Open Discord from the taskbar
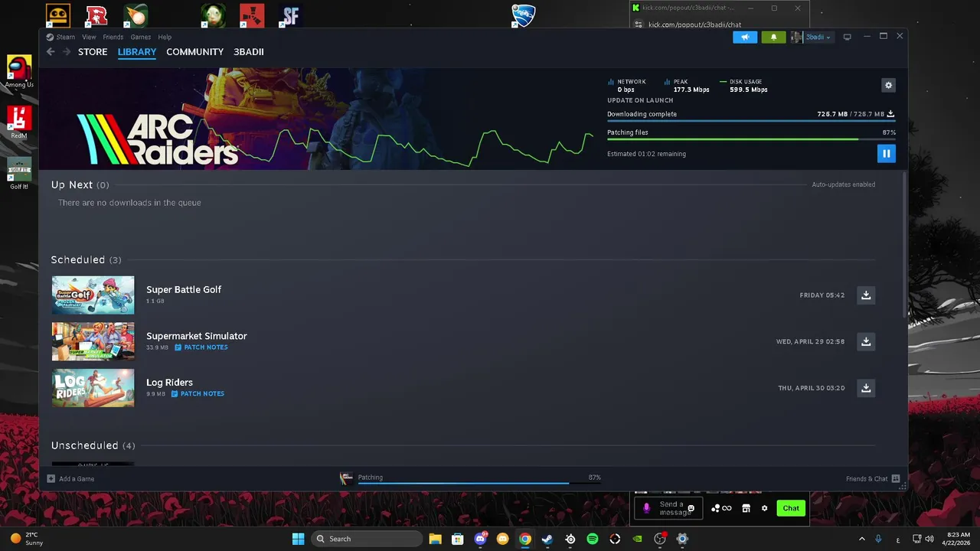 point(480,539)
